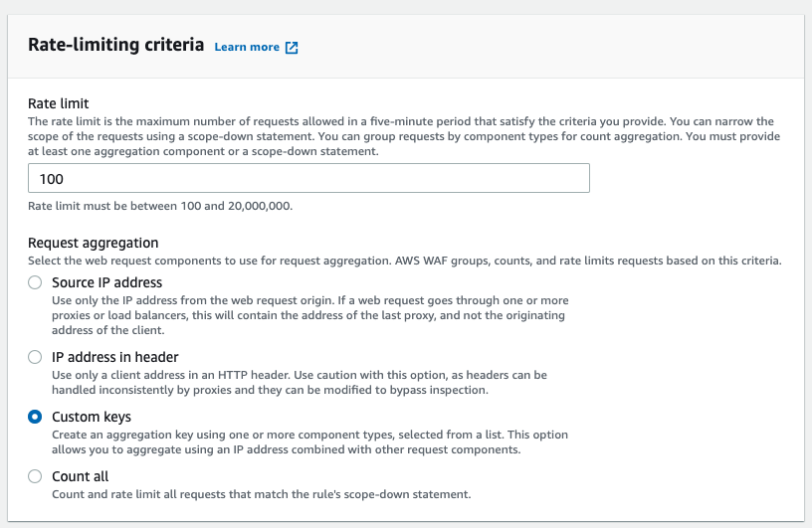Screen dimensions: 812x528
Task: Click the Custom keys option label
Action: [92, 417]
